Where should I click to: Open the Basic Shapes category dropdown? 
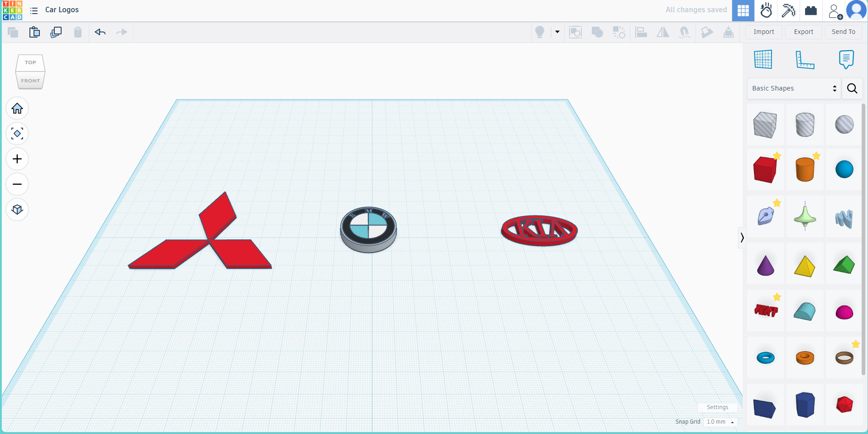[x=794, y=88]
